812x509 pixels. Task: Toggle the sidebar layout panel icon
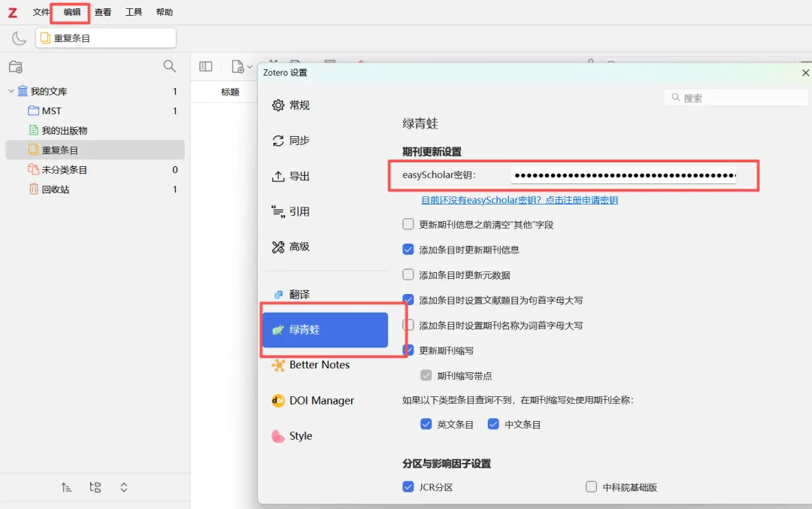coord(205,66)
